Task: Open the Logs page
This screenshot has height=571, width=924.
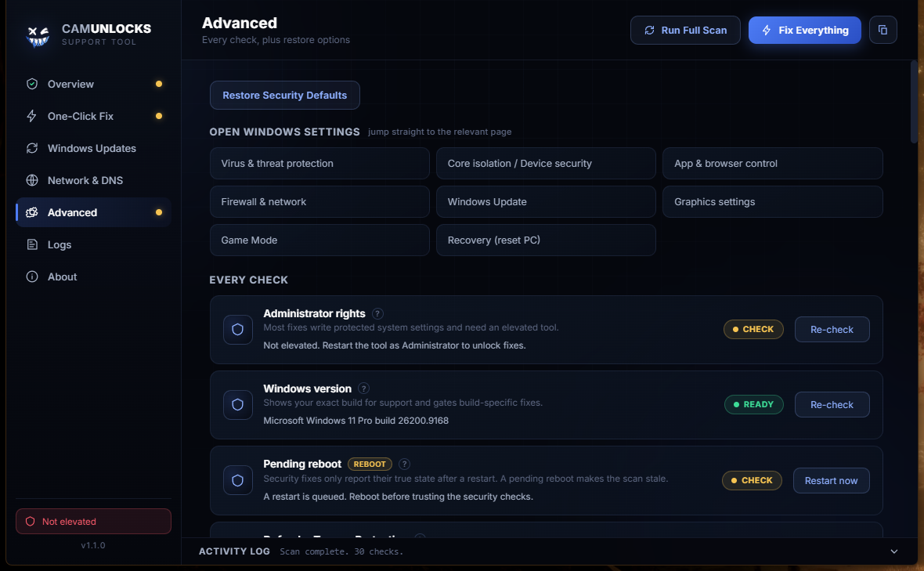Action: [x=93, y=244]
